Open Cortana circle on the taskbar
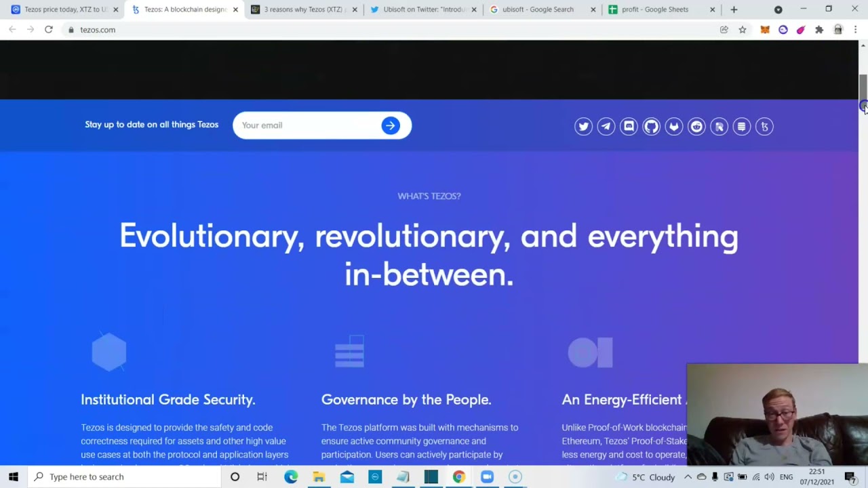This screenshot has width=868, height=488. coord(235,476)
